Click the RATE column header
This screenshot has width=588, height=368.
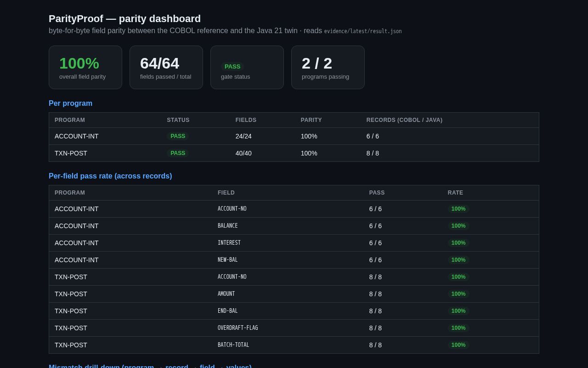pyautogui.click(x=455, y=193)
